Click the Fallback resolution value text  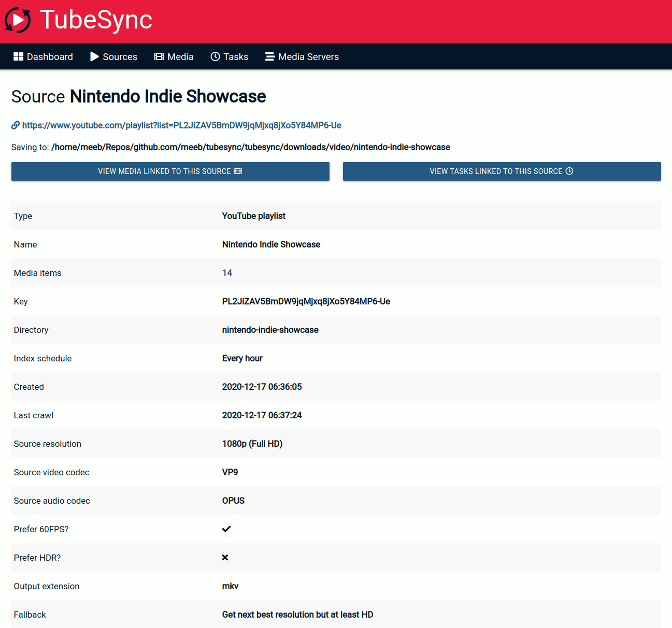(298, 615)
